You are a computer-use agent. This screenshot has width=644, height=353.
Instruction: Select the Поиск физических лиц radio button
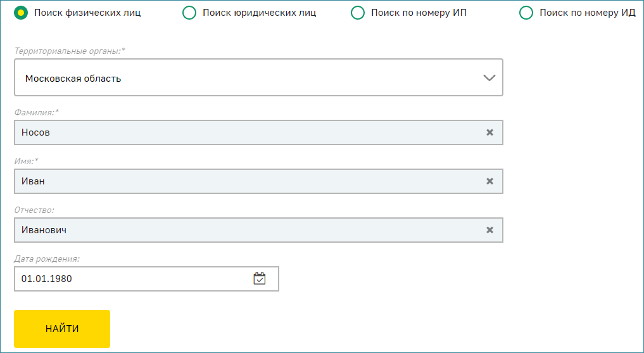(x=21, y=13)
